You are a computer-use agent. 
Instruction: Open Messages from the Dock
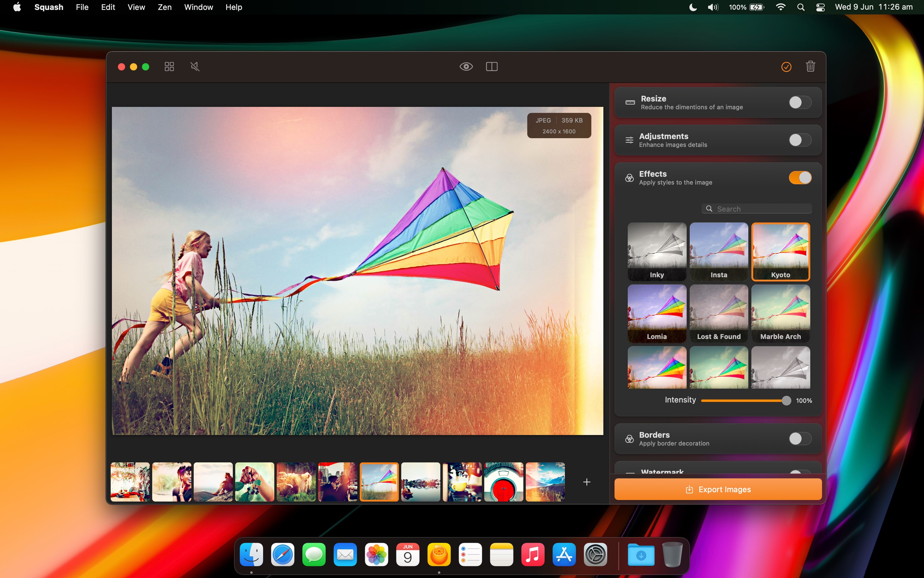(x=314, y=554)
